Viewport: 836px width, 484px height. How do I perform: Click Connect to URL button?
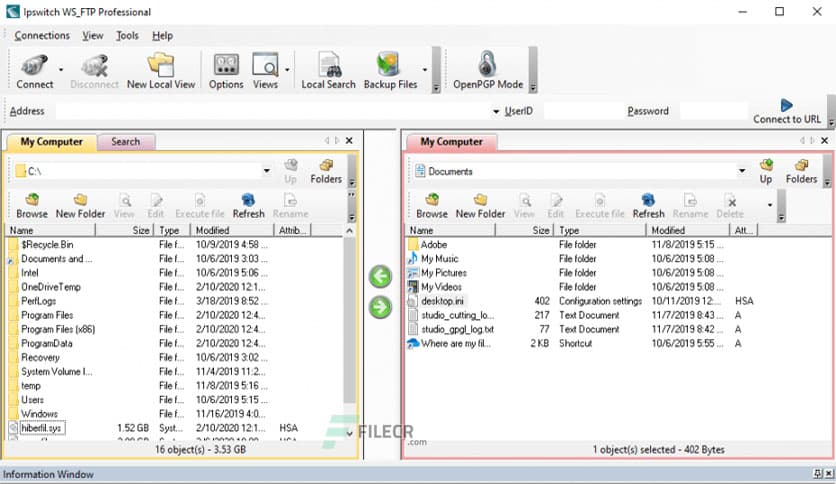(x=787, y=111)
